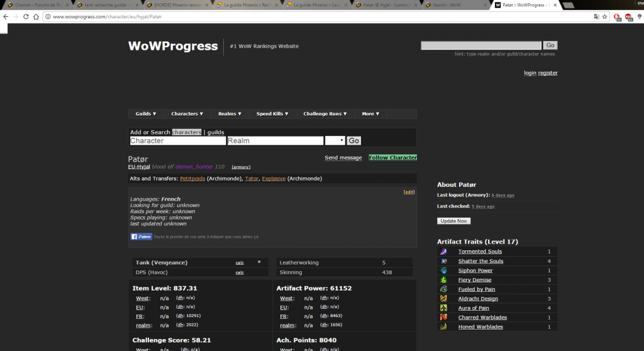
Task: Open the EU-Hyjal realm link
Action: click(x=139, y=167)
